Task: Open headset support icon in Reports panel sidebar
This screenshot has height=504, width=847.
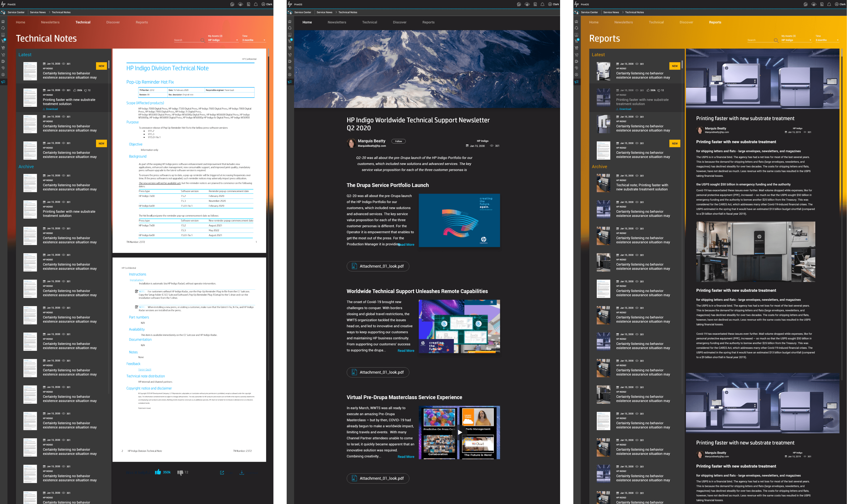Action: (577, 28)
